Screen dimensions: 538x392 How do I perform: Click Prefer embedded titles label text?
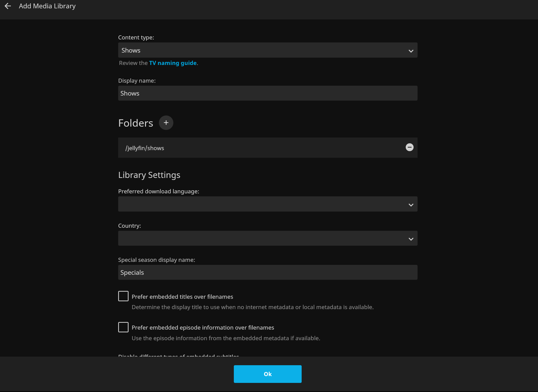coord(182,297)
